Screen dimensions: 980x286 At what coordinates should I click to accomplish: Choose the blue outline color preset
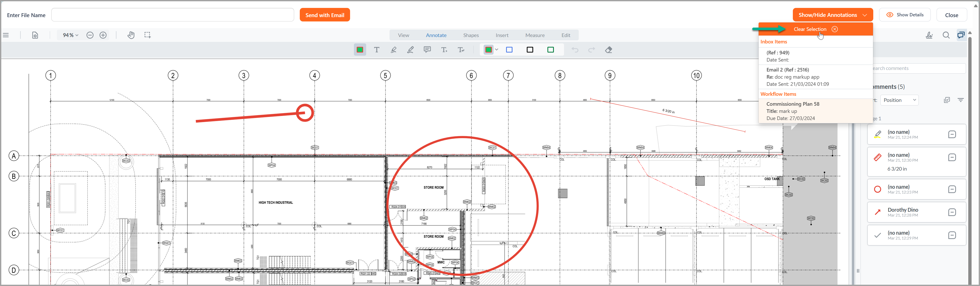click(x=509, y=50)
